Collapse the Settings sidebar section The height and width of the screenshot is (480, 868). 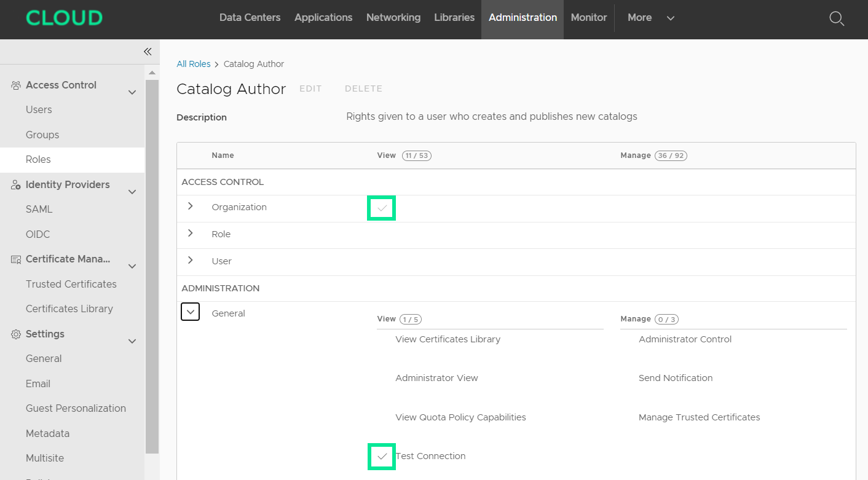pos(132,342)
